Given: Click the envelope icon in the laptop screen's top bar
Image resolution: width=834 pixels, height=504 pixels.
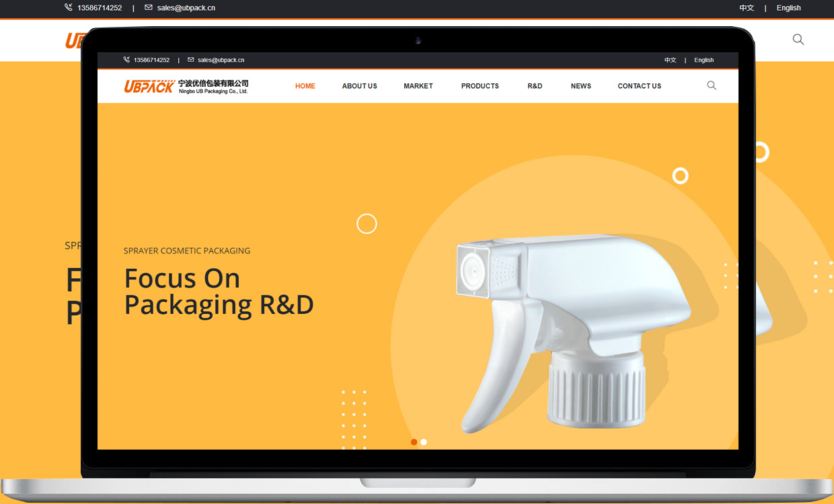Looking at the screenshot, I should [x=191, y=60].
